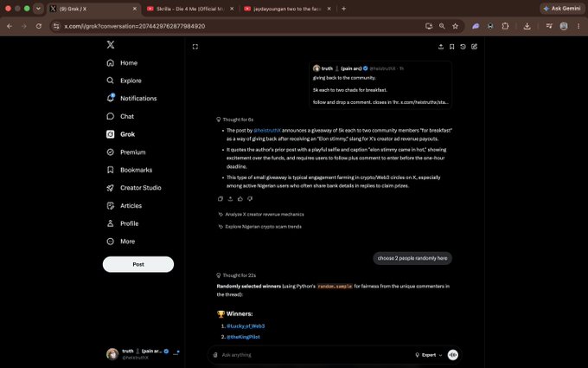Reload the current page
588x368 pixels.
pos(39,26)
